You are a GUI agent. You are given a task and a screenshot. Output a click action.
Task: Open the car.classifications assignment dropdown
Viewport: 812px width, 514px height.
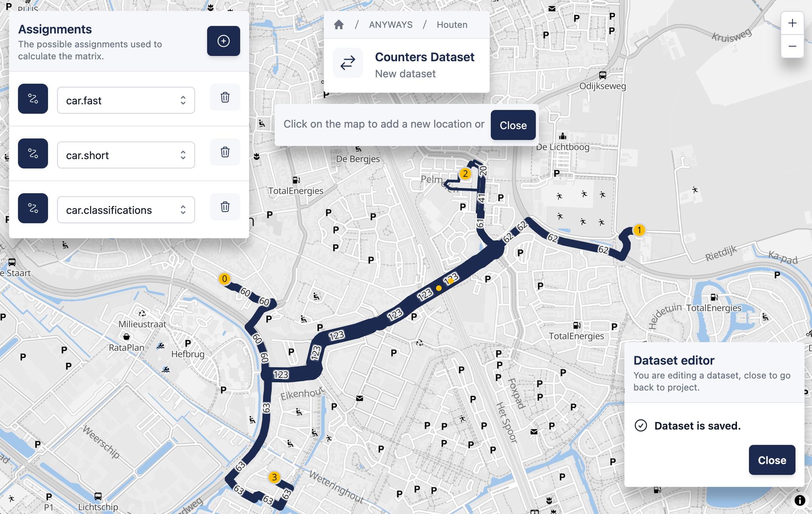126,210
